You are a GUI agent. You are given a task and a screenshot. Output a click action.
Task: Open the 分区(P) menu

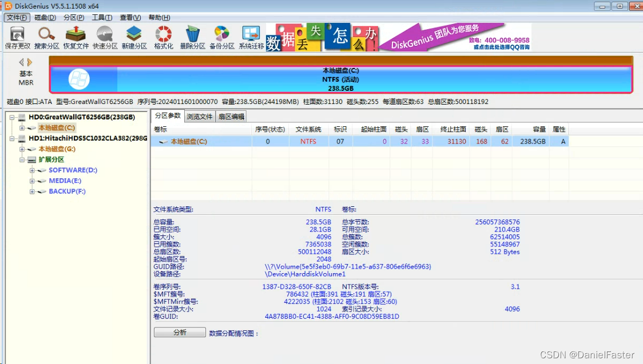click(x=74, y=17)
